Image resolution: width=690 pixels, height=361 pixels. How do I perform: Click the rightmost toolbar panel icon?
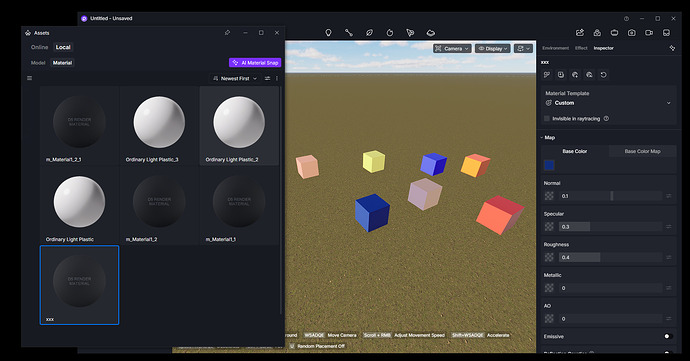tap(666, 33)
